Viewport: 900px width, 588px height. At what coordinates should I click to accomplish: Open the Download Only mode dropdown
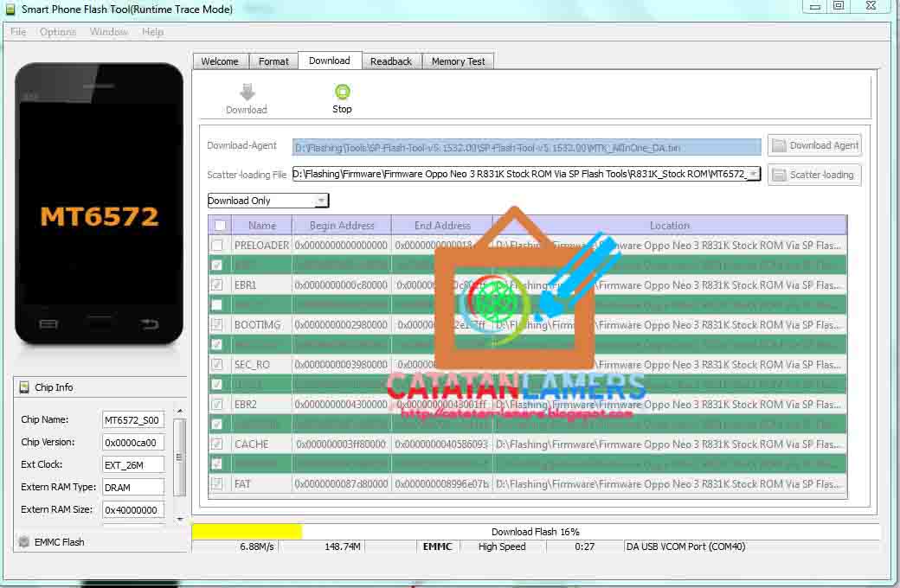click(321, 201)
